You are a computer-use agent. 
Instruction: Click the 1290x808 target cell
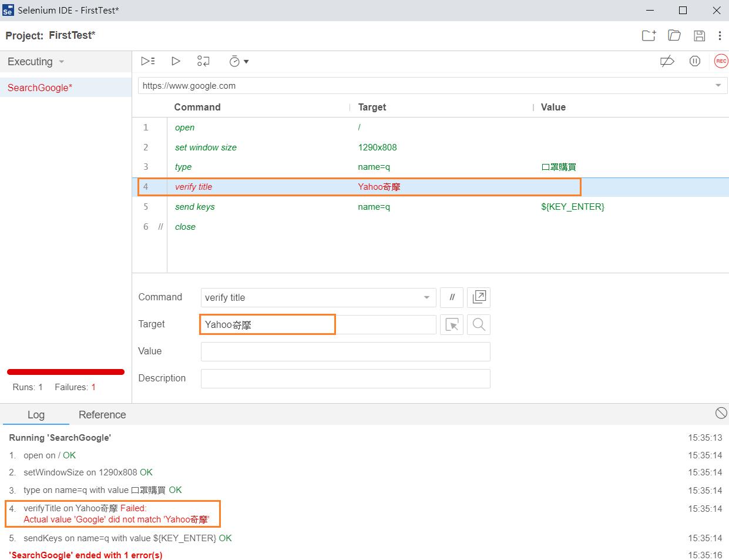tap(378, 147)
